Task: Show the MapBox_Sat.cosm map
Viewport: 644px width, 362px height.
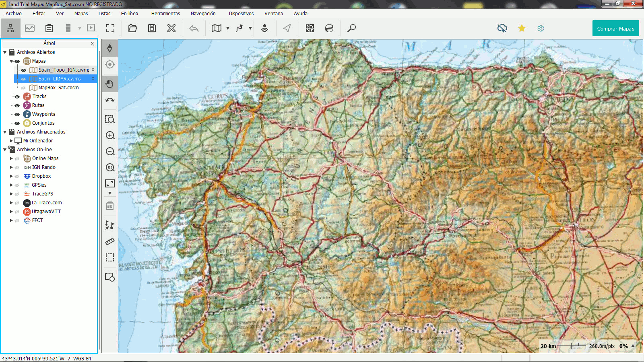Action: point(23,88)
